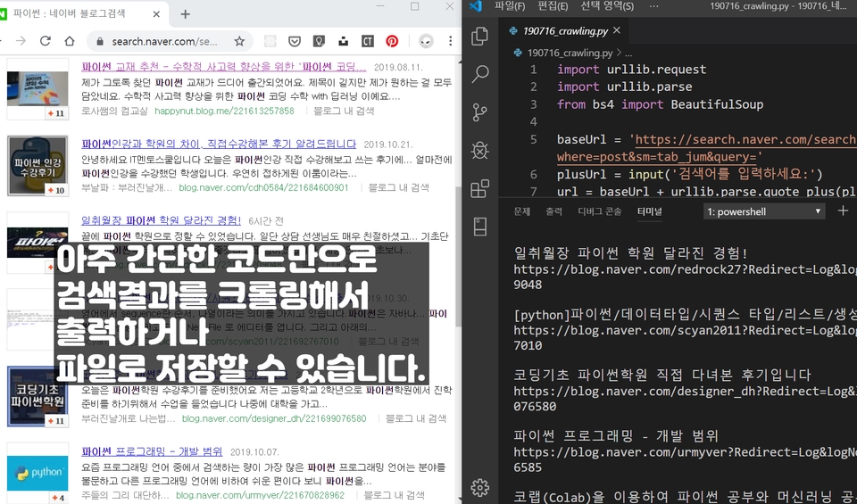The width and height of the screenshot is (857, 504).
Task: Open 파이썬 코딩 수학 book thumbnail
Action: [37, 89]
